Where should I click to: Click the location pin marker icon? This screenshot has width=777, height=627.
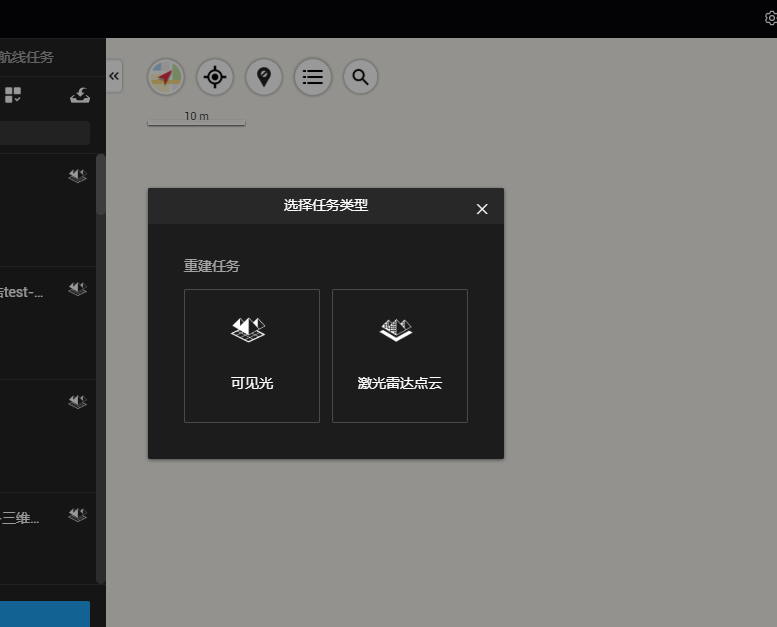pyautogui.click(x=264, y=77)
